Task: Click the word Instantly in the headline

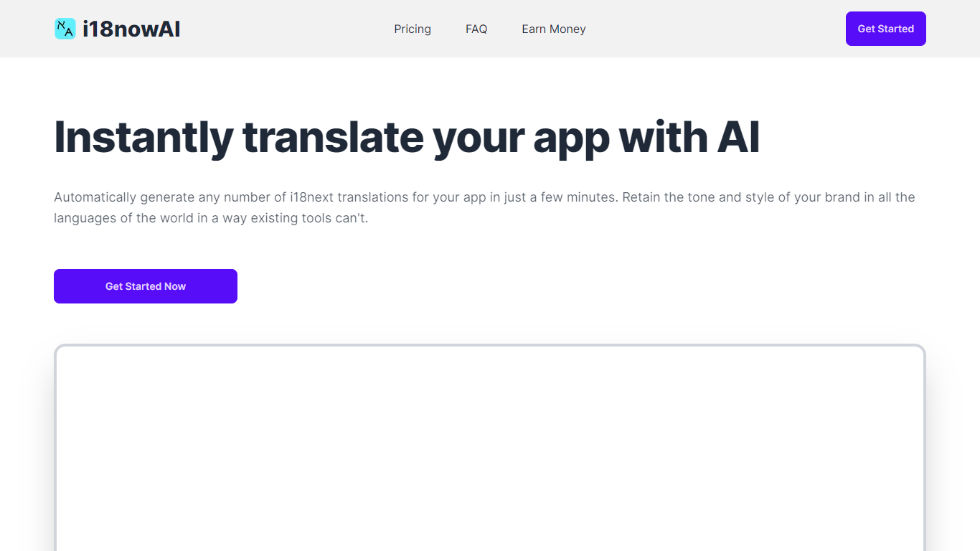Action: [x=143, y=138]
